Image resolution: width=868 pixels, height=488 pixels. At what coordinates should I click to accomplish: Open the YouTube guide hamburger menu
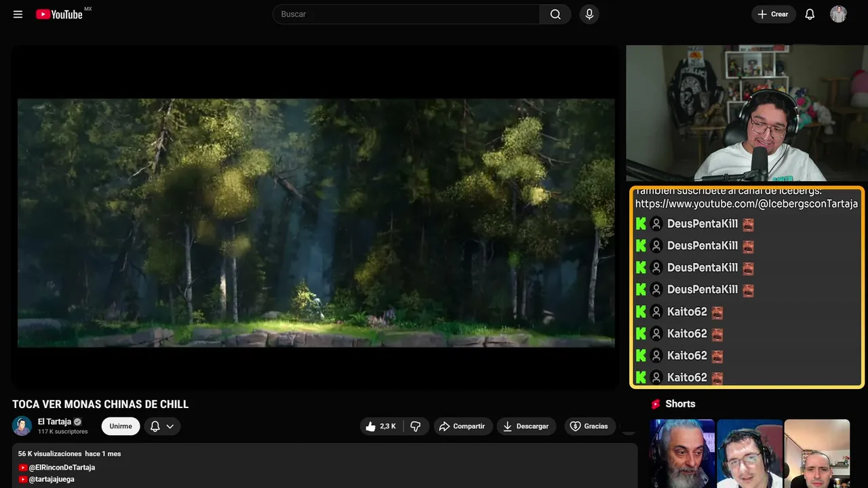(x=18, y=14)
